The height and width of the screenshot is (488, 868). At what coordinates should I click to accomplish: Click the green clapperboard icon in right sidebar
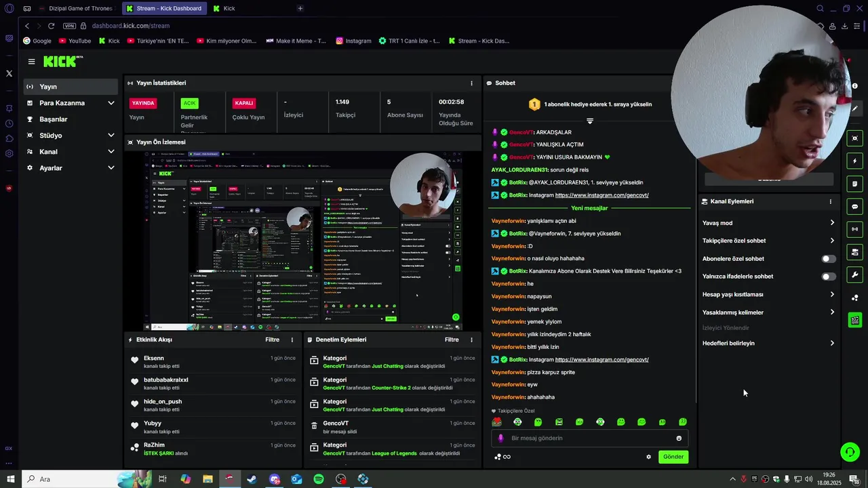coord(854,320)
